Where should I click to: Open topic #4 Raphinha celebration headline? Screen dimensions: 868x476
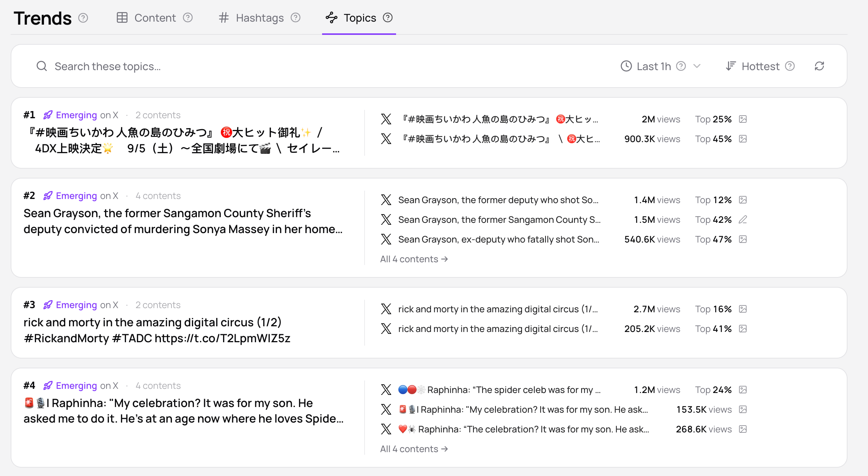pos(183,411)
